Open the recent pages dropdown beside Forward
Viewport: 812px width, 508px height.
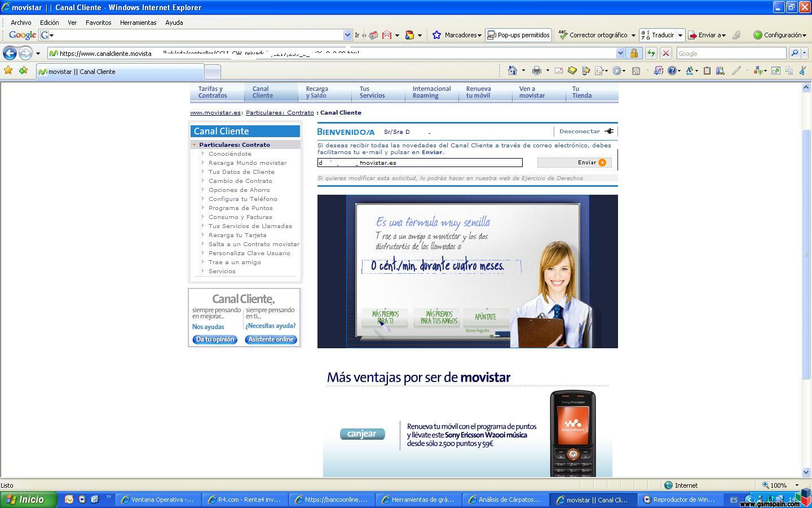38,53
